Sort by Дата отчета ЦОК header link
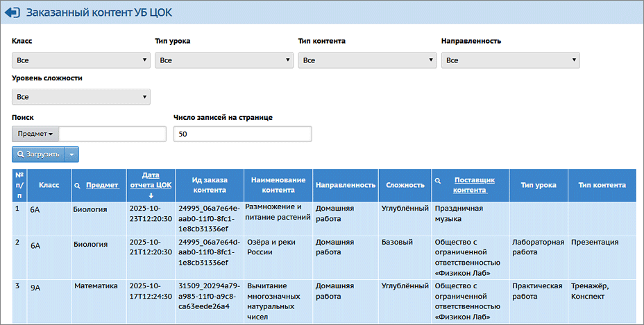Screen dimensions: 644x325 tap(151, 180)
